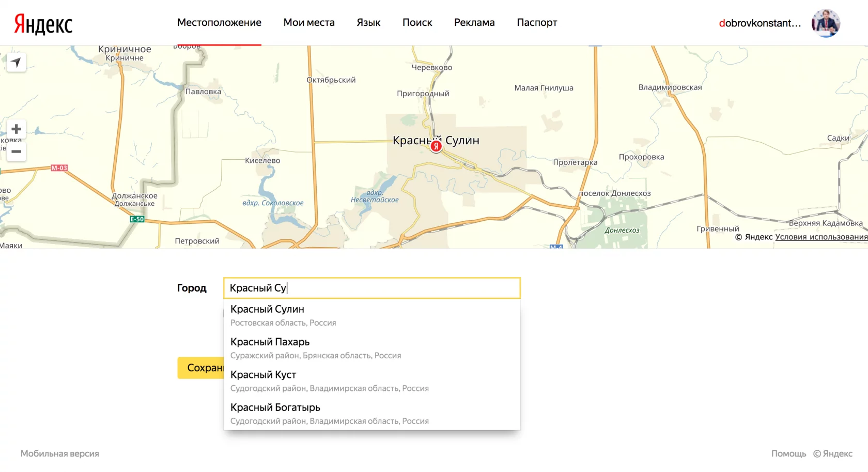Click поселок Донлесхоз label
The width and height of the screenshot is (868, 472).
(x=615, y=193)
